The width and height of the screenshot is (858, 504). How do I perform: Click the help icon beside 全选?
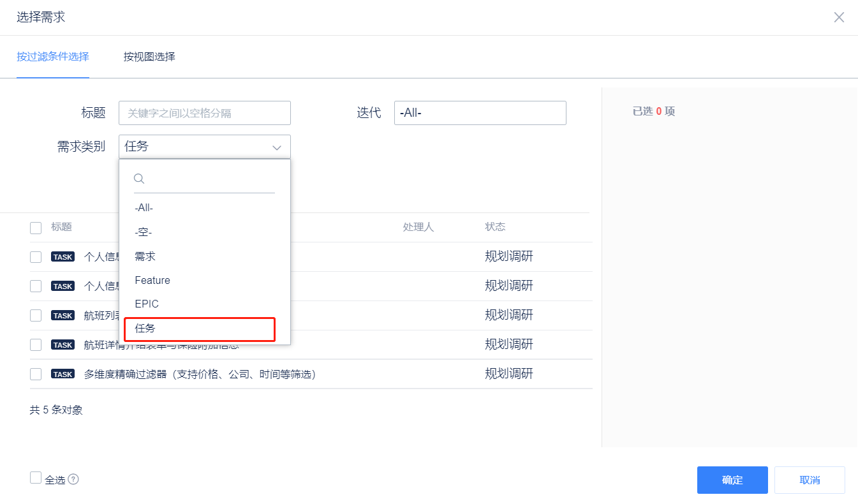(x=73, y=479)
